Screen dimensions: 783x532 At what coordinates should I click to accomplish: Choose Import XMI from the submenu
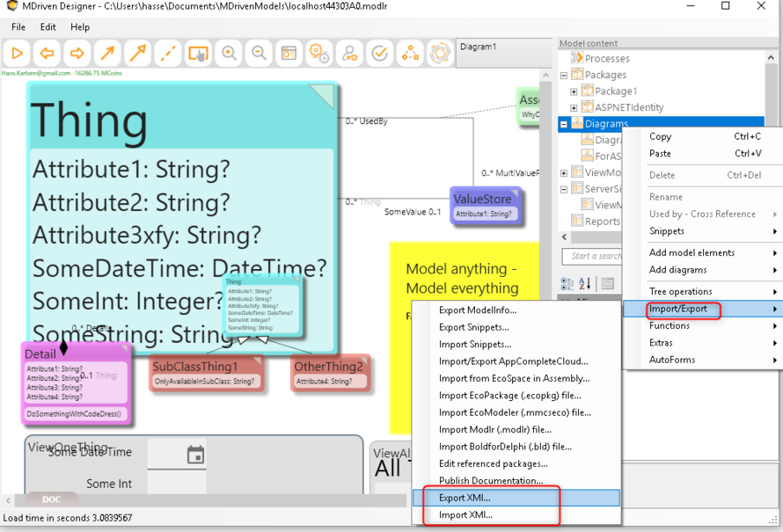(465, 515)
